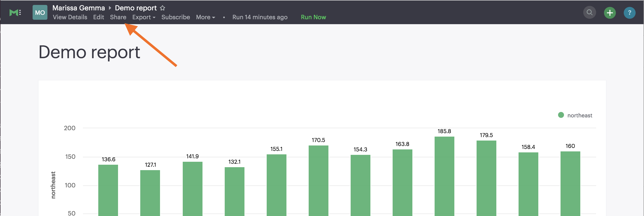Screen dimensions: 644x216
Task: Click the bar labeled 160
Action: coord(570,183)
